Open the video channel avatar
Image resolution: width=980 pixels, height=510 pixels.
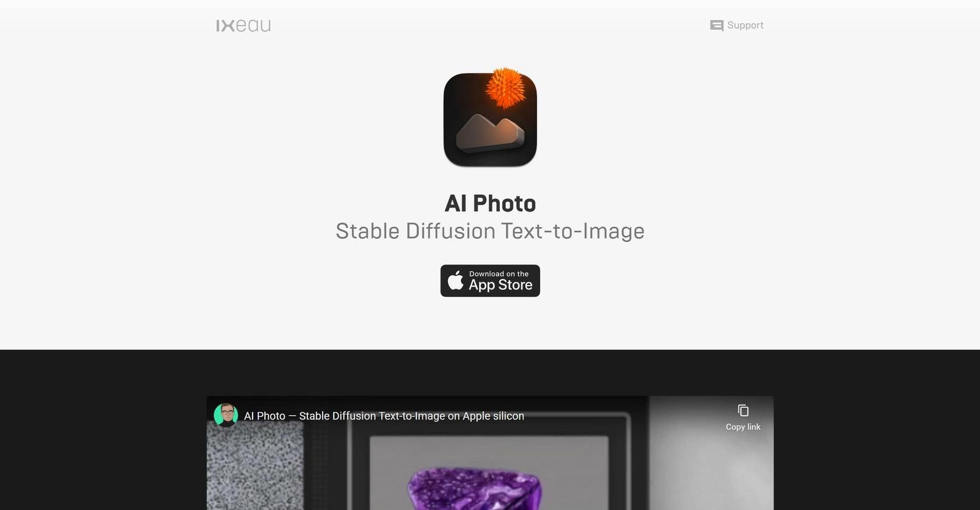pyautogui.click(x=226, y=416)
